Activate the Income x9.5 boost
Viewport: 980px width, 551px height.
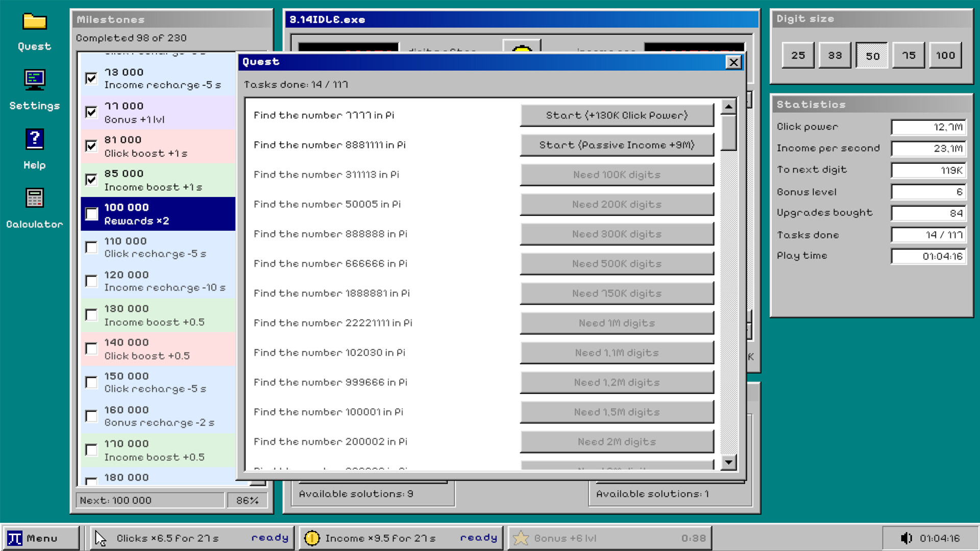[x=401, y=538]
